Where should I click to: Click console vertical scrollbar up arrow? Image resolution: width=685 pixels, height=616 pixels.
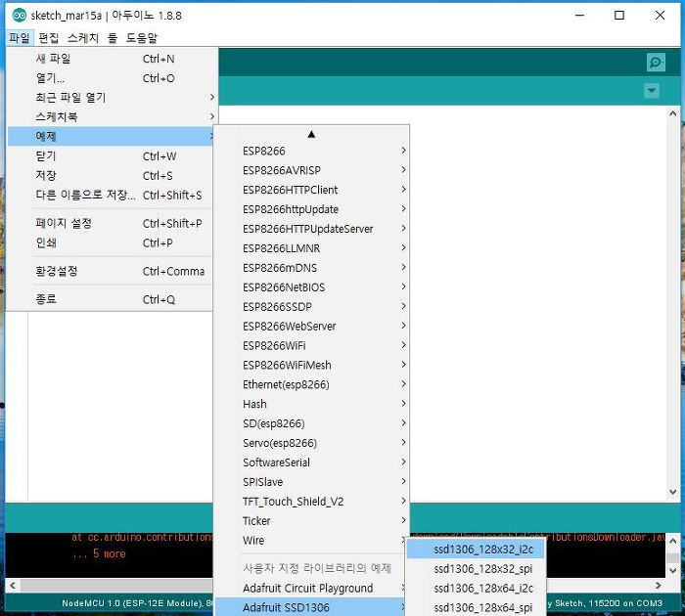coord(673,541)
